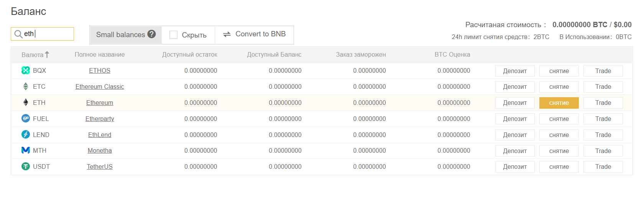
Task: Open the Etherparty link
Action: click(100, 119)
